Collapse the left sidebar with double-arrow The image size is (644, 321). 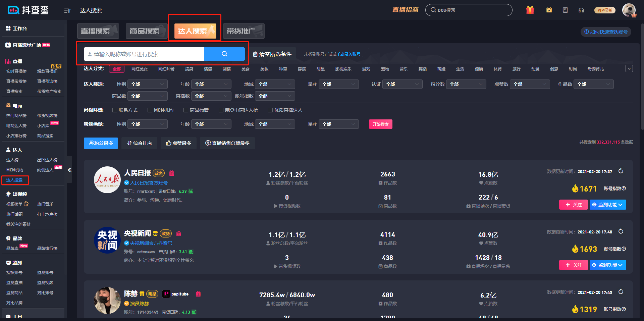(x=69, y=170)
